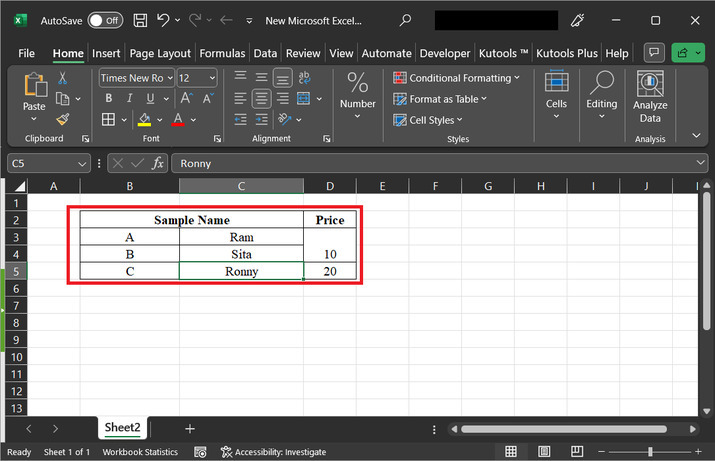Click the Save icon in title bar

pyautogui.click(x=141, y=20)
